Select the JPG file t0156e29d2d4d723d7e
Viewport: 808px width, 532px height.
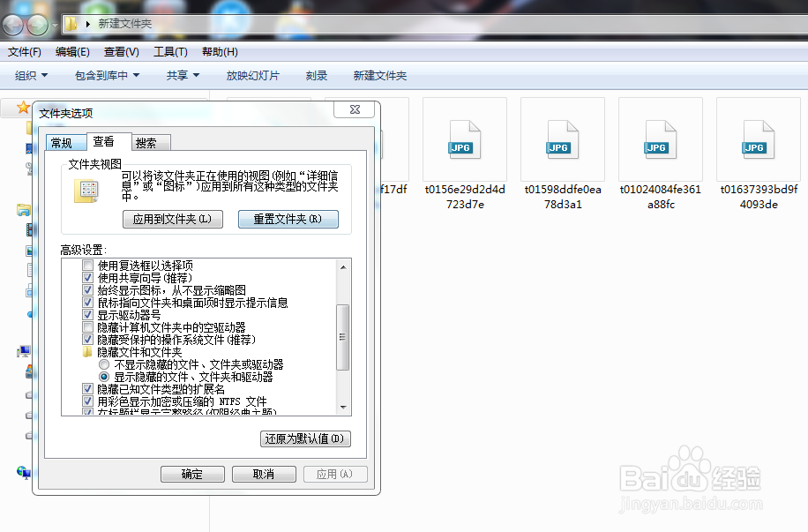coord(463,141)
